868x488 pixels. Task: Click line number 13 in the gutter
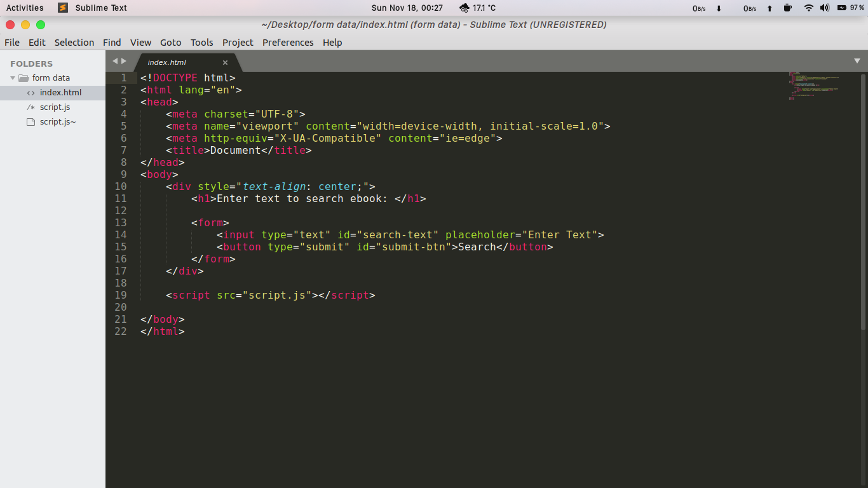[x=121, y=222]
